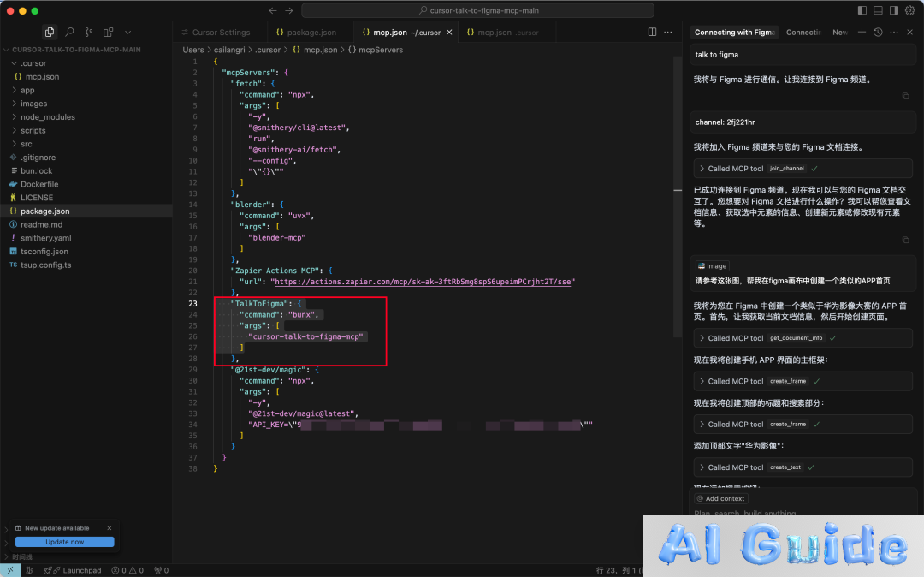Open the New chat tab
This screenshot has width=924, height=577.
coord(840,33)
